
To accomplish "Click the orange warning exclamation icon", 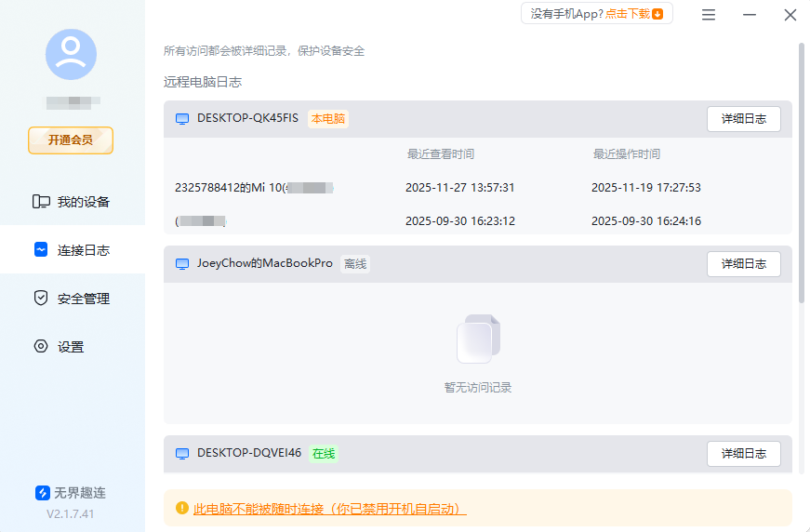I will point(182,508).
